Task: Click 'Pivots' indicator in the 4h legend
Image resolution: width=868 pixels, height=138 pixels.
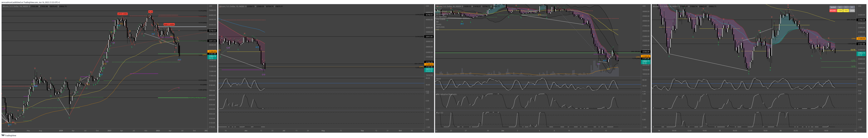Action: [439, 25]
